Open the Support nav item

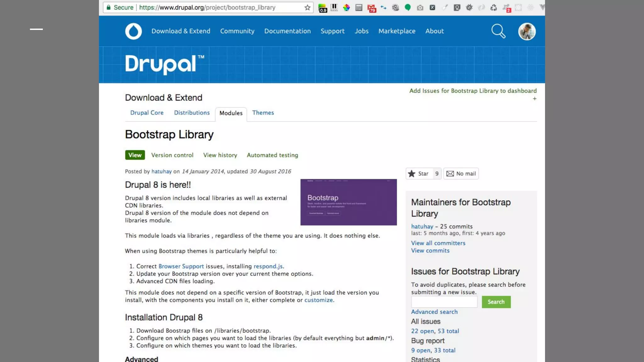[332, 31]
